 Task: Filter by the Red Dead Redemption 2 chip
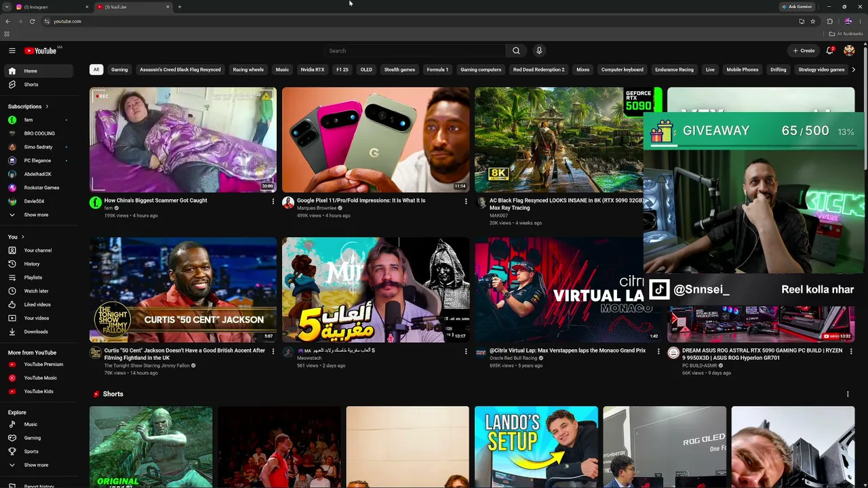click(539, 69)
